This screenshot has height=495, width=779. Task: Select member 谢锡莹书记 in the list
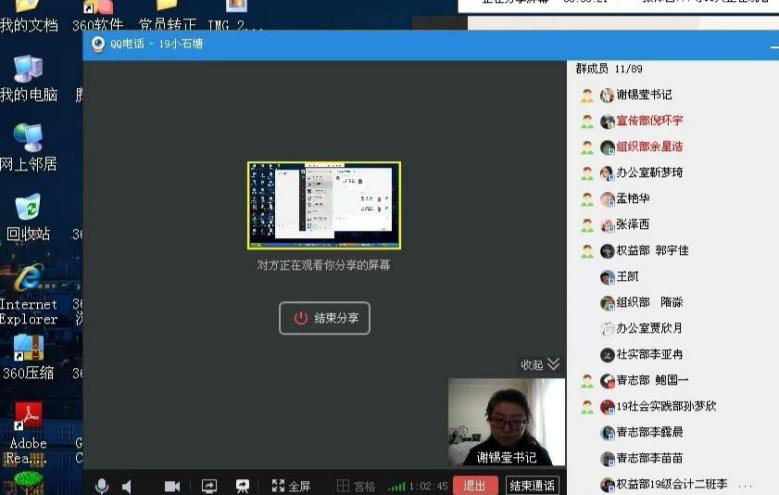[643, 95]
